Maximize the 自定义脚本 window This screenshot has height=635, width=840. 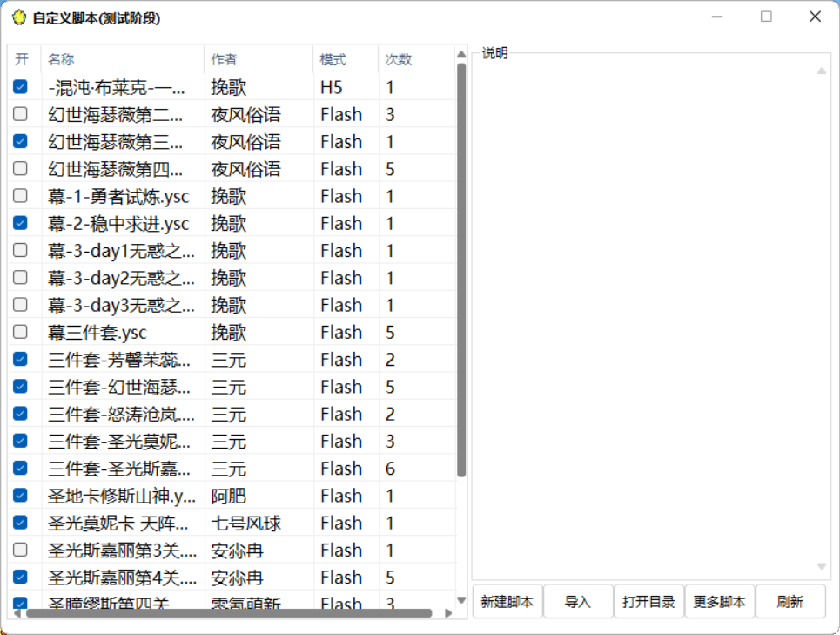(766, 17)
